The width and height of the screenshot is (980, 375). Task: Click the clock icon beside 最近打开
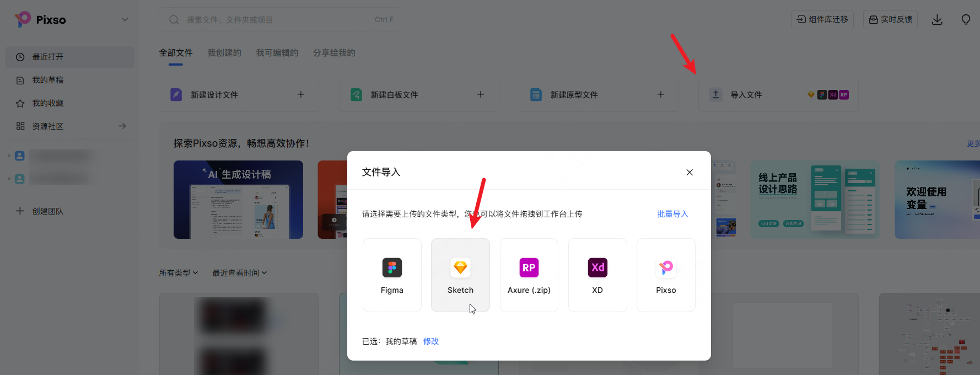(x=20, y=57)
